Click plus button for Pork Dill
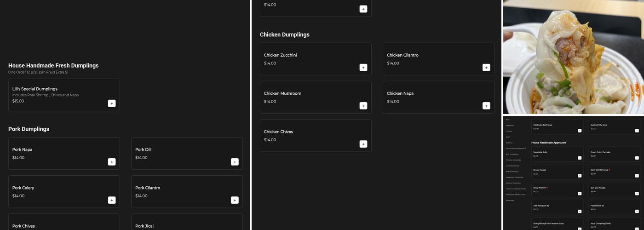The width and height of the screenshot is (644, 230). click(235, 162)
